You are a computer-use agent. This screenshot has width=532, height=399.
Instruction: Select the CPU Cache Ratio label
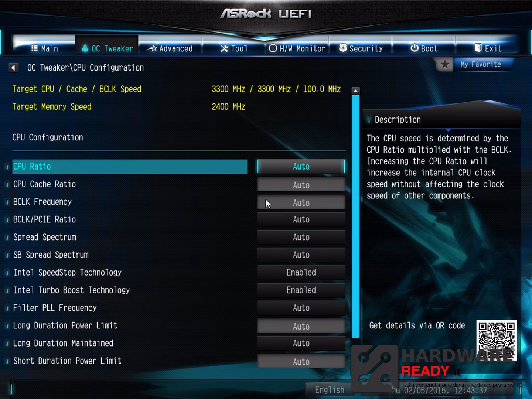(44, 184)
